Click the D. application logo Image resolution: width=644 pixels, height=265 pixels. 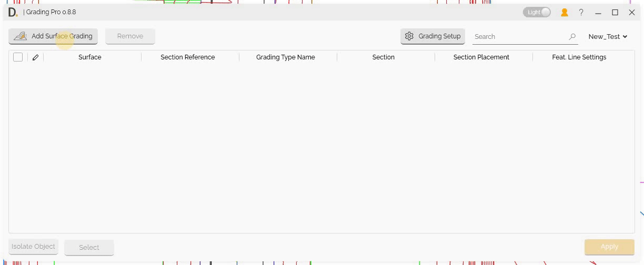pos(13,12)
